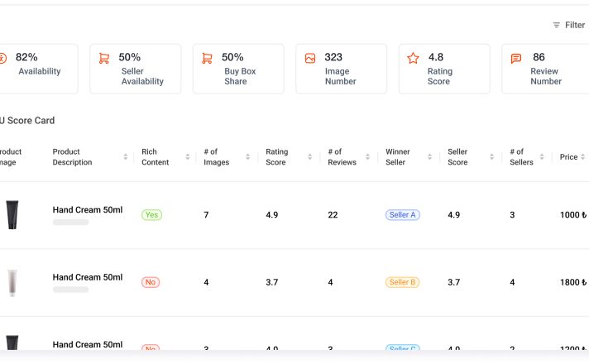This screenshot has height=364, width=589.
Task: Sort by # of Reviews column
Action: 367,157
